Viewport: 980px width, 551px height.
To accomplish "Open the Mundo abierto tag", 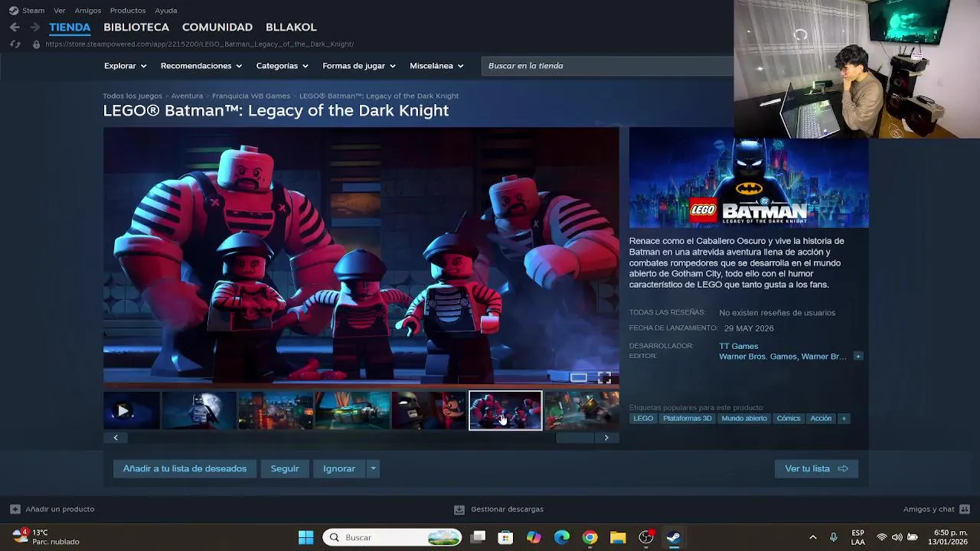I will click(x=744, y=419).
